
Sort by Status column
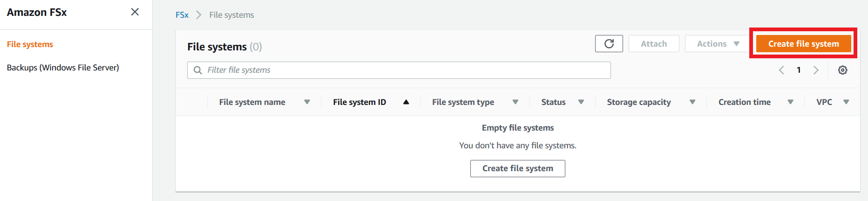pos(563,102)
